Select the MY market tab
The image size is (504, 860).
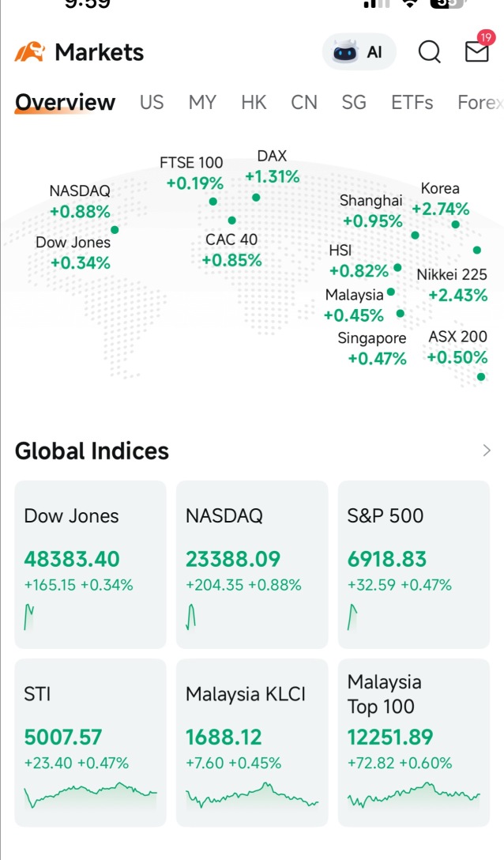coord(202,103)
